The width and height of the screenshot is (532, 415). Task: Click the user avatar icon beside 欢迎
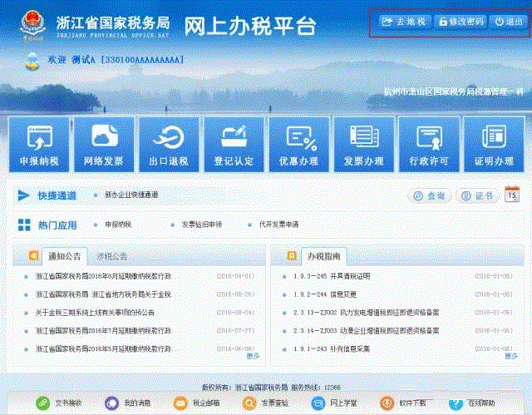coord(32,61)
